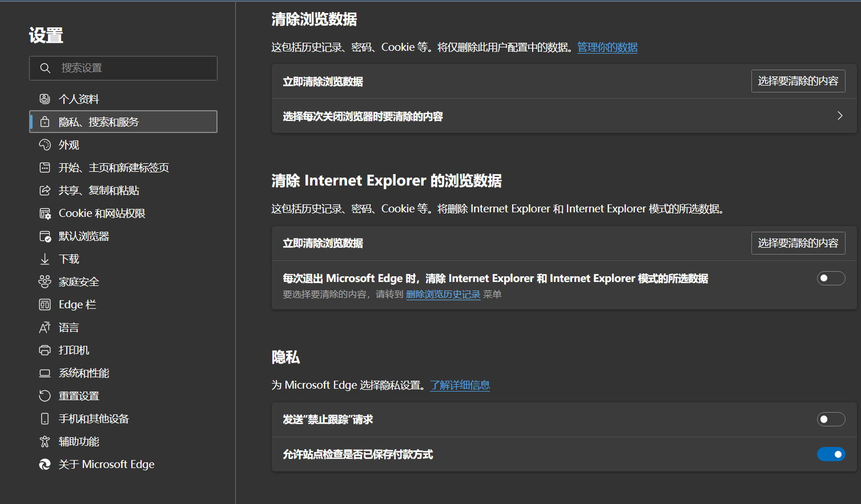Screen dimensions: 861x504
Task: Open the 删除浏览历史记录 link
Action: point(443,295)
